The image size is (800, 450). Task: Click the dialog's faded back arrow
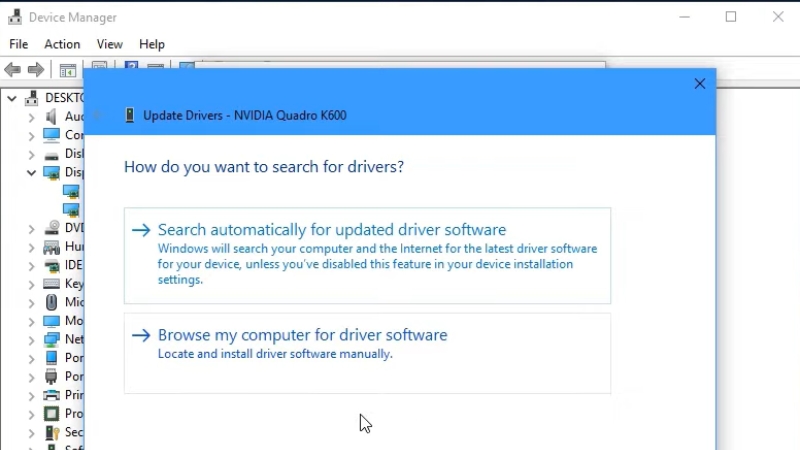pyautogui.click(x=97, y=115)
